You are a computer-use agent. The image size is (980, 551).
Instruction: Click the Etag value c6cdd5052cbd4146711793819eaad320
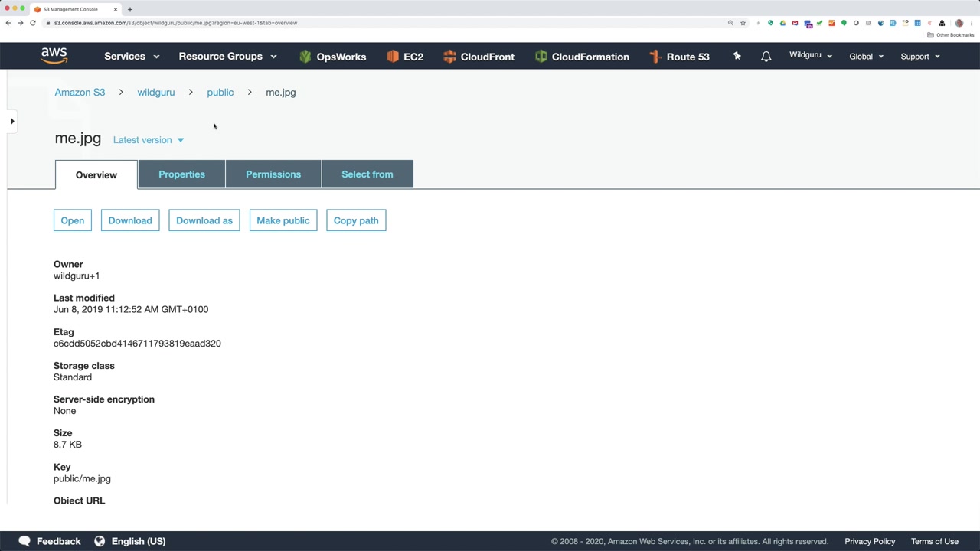pyautogui.click(x=137, y=344)
